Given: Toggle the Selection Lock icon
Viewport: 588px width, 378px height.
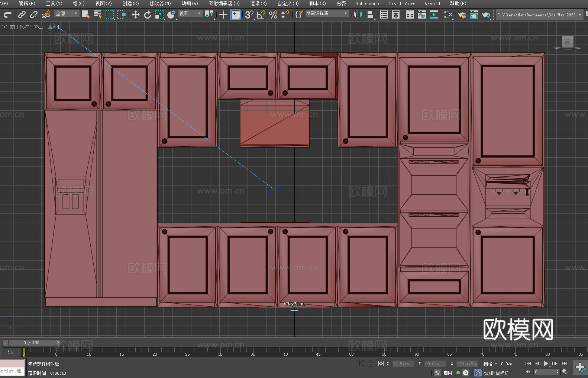Looking at the screenshot, I should [x=371, y=364].
